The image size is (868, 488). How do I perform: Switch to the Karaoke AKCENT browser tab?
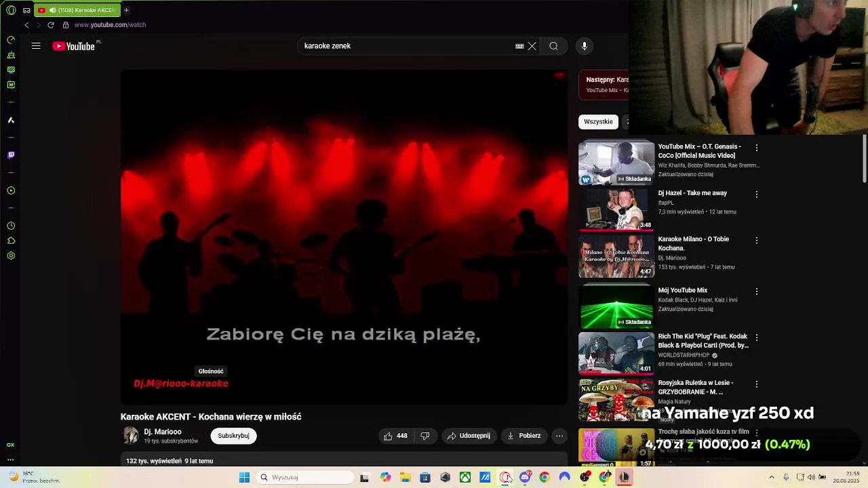tap(77, 10)
